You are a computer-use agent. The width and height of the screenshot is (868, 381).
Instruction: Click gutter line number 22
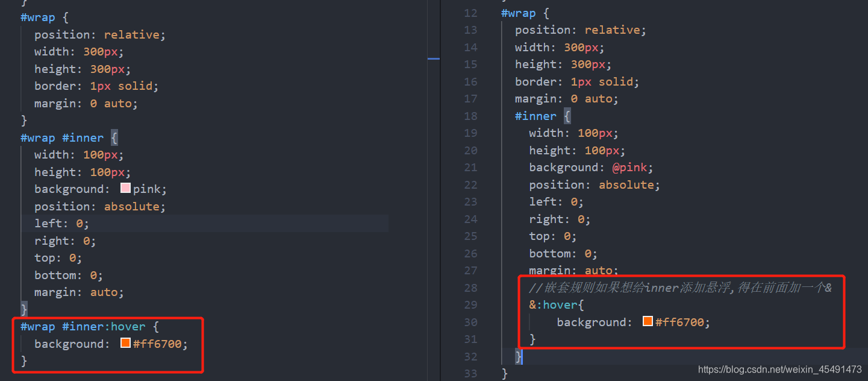click(x=471, y=184)
